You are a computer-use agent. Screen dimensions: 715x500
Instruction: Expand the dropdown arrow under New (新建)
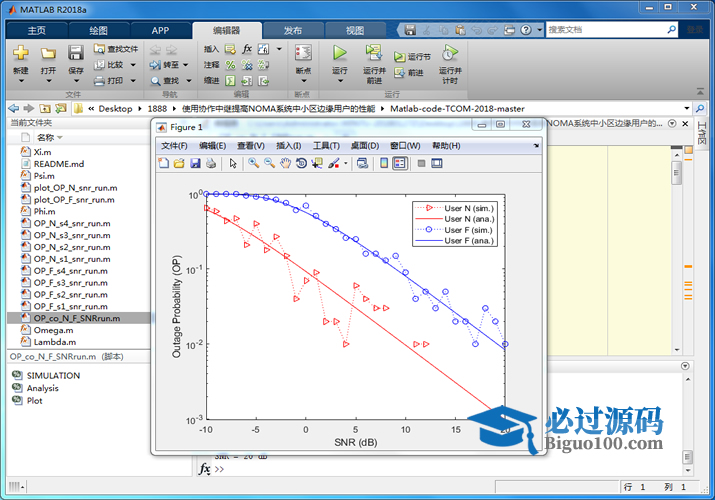coord(21,81)
